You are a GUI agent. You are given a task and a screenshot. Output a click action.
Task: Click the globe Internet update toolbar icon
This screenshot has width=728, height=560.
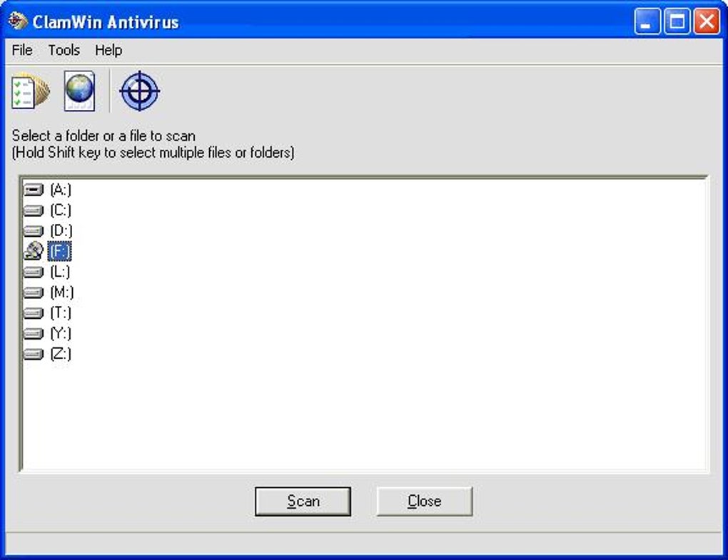80,91
